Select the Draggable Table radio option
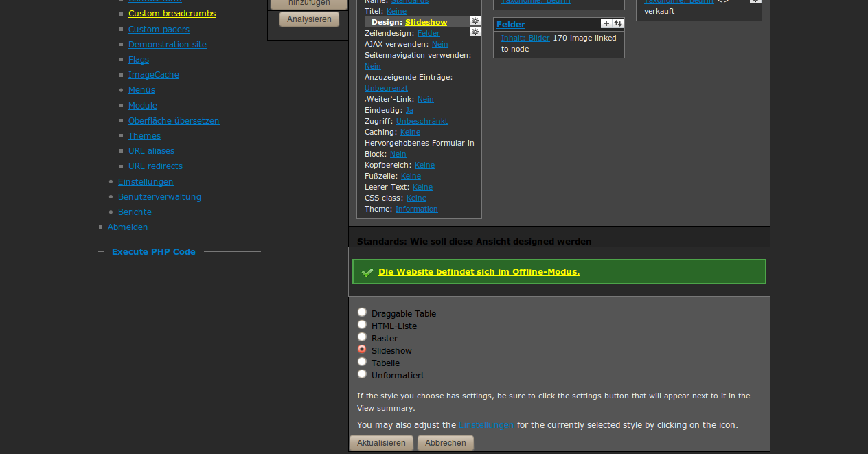Image resolution: width=868 pixels, height=454 pixels. (362, 313)
